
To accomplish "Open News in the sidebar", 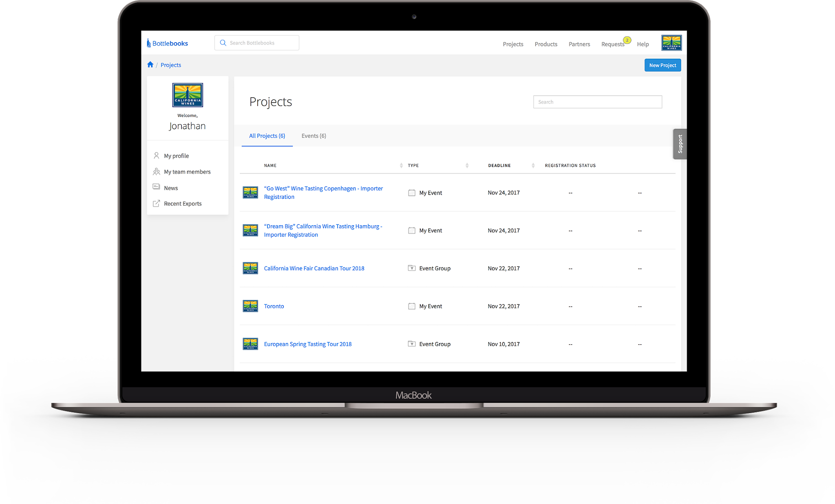I will [171, 188].
